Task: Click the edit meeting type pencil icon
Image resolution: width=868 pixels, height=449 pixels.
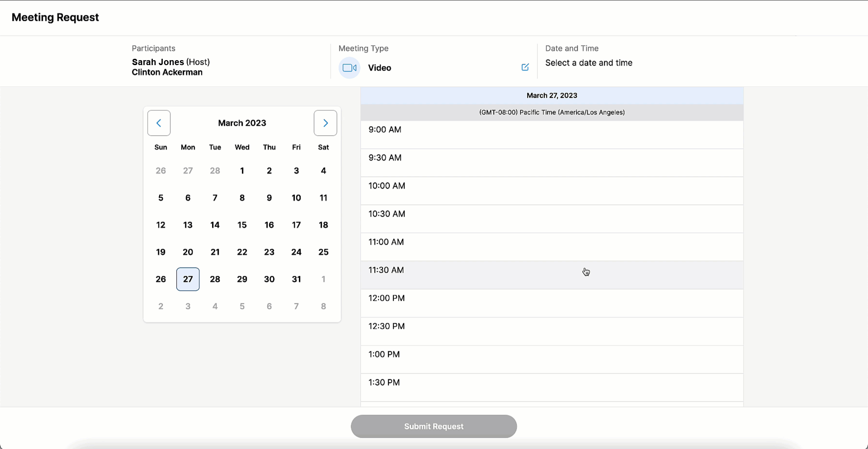Action: click(525, 67)
